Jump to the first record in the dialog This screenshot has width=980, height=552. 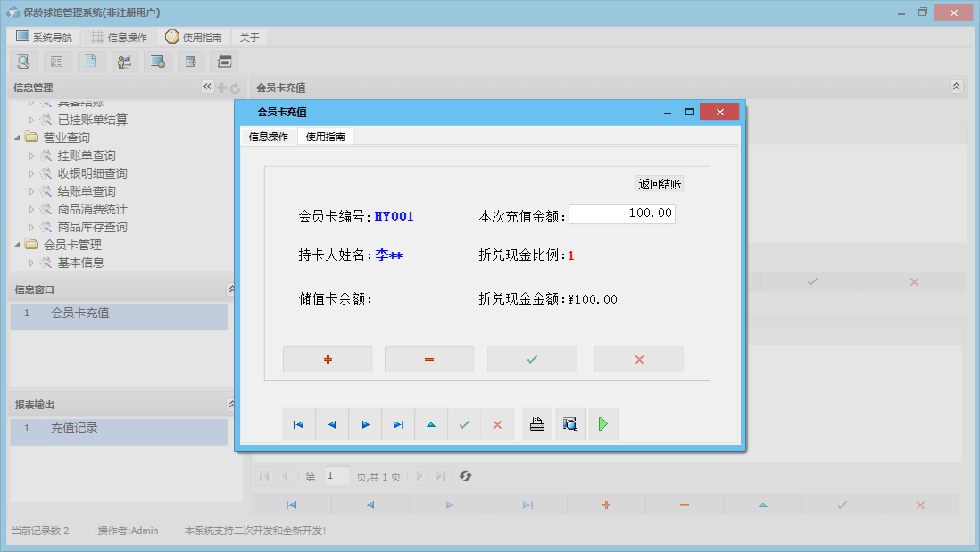tap(299, 424)
